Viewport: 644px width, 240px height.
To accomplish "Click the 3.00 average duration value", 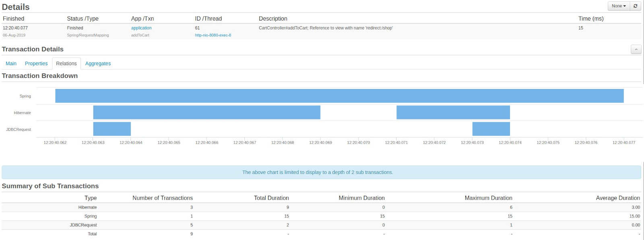I will 636,207.
